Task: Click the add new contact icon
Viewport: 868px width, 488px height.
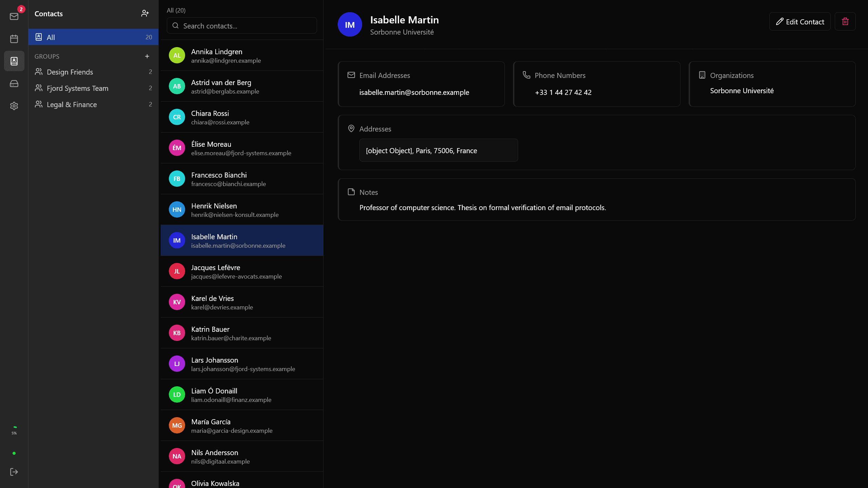Action: coord(145,14)
